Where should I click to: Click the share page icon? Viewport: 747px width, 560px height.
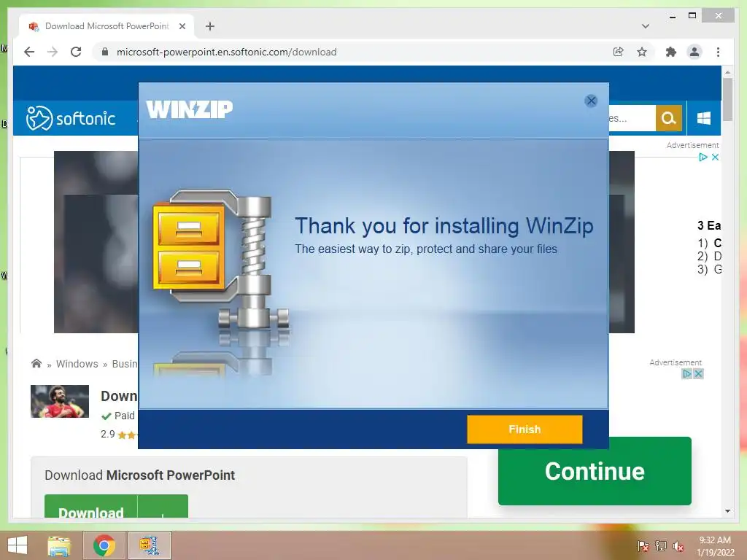point(618,52)
